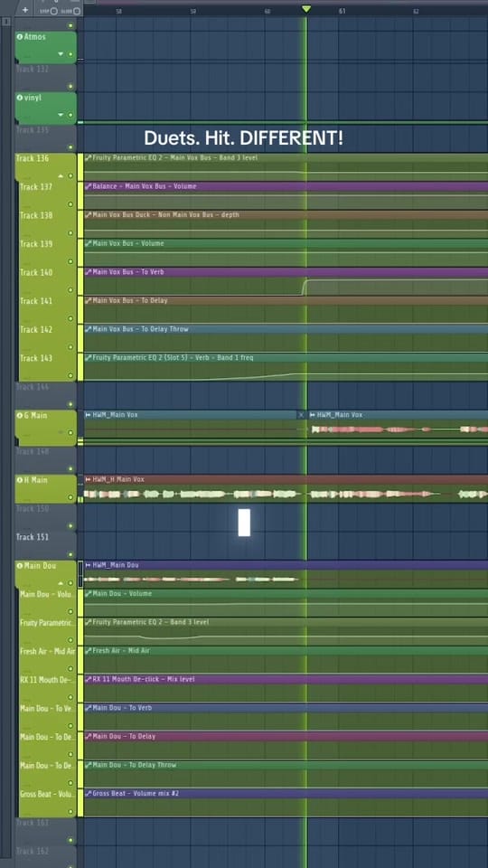Mute Track 137 with its LED
This screenshot has width=488, height=868.
[70, 204]
